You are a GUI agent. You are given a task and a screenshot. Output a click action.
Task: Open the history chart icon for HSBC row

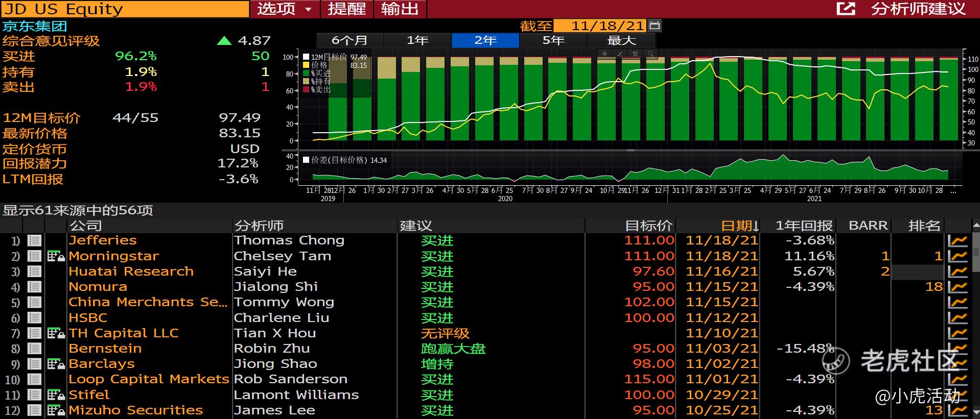pyautogui.click(x=958, y=318)
